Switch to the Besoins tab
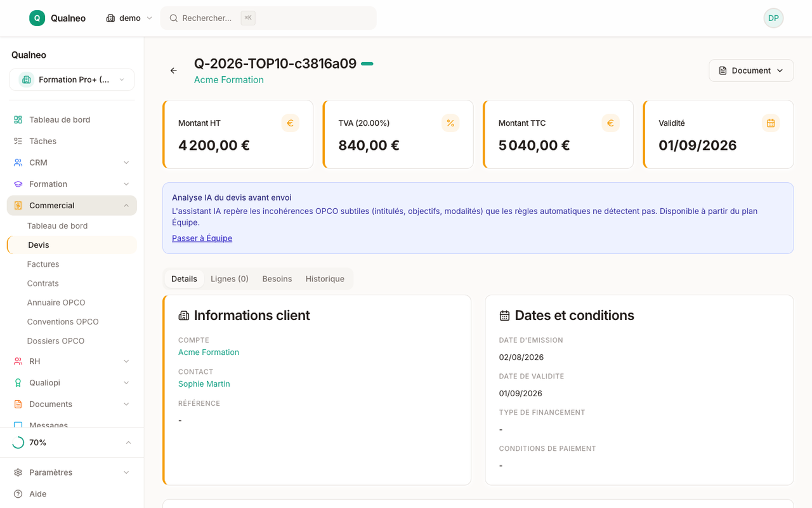 click(x=277, y=279)
